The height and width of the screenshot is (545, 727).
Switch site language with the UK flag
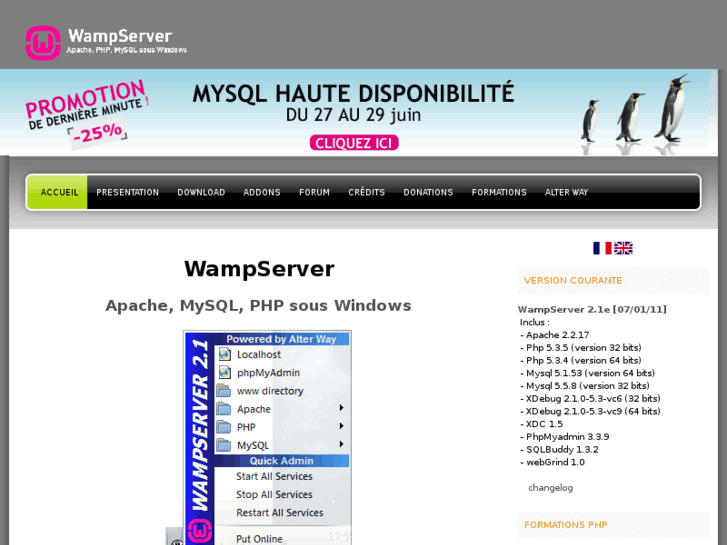623,248
